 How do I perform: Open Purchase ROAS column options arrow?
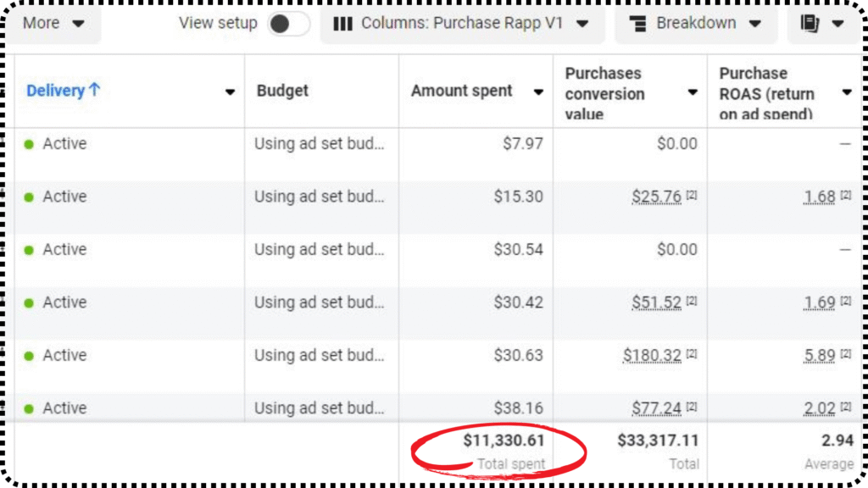[846, 92]
